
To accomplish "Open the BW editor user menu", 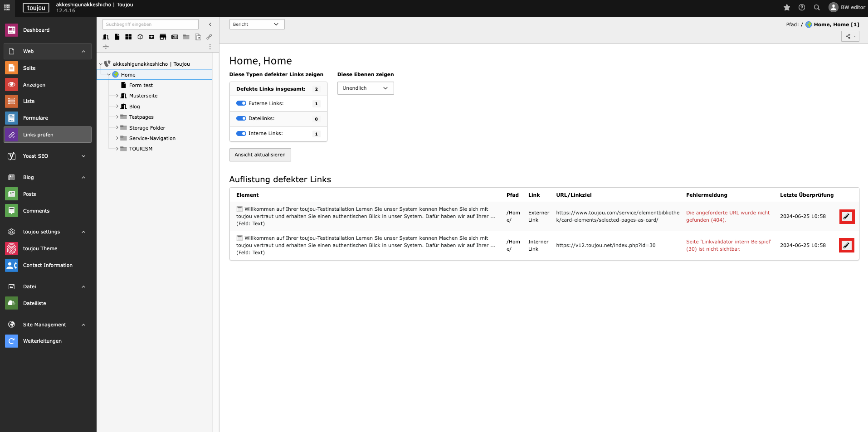I will 847,7.
